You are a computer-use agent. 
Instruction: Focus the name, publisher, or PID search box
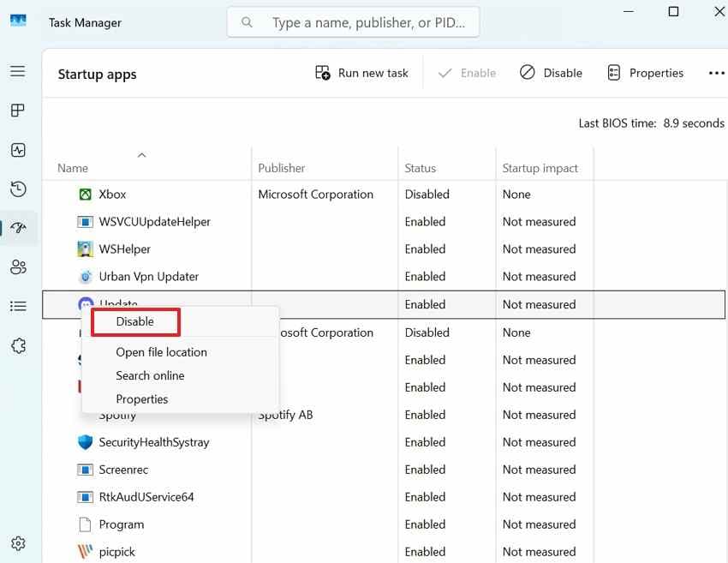[353, 22]
